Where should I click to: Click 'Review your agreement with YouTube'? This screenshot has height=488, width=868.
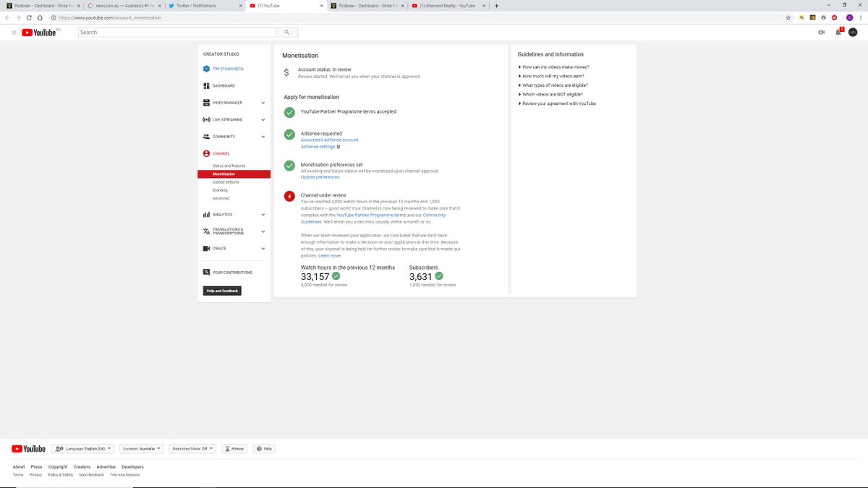(559, 103)
